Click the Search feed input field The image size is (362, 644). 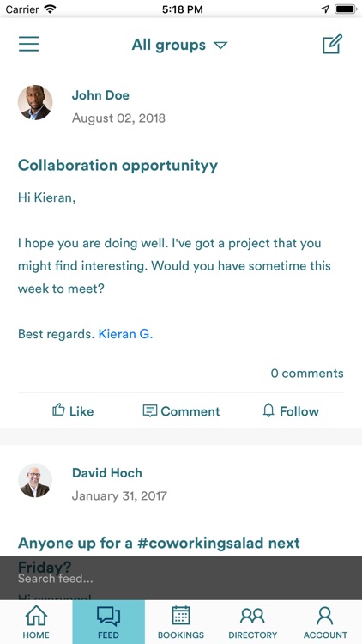[x=181, y=578]
